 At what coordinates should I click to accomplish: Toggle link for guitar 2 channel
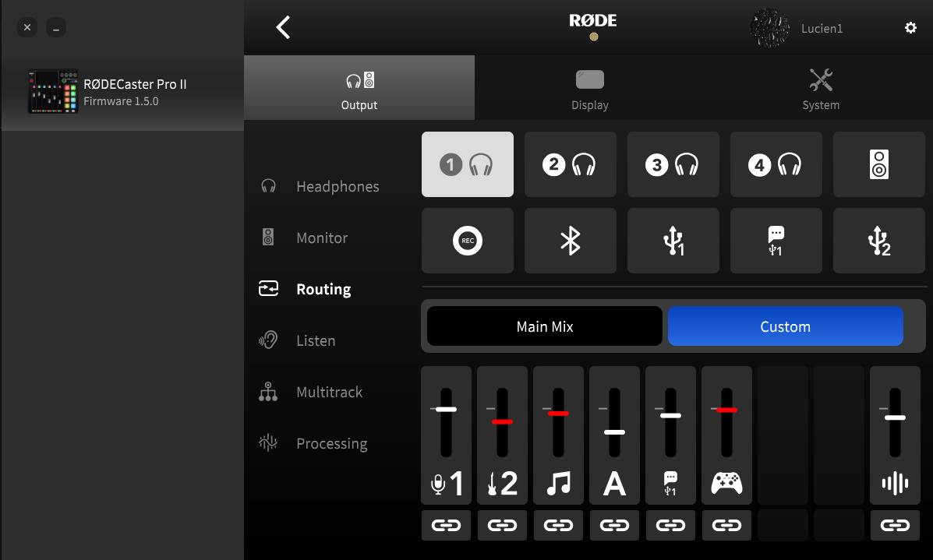[x=502, y=525]
